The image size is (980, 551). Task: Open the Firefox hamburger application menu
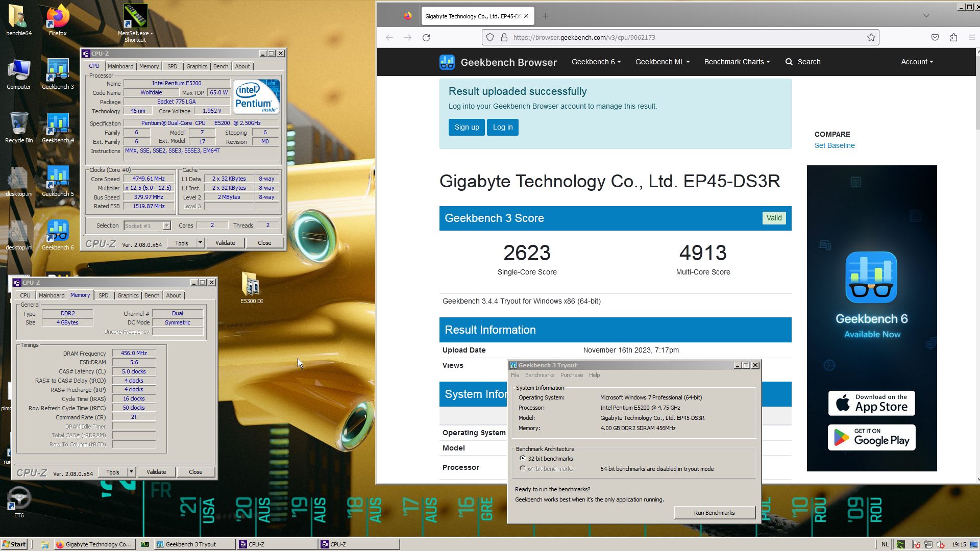972,37
